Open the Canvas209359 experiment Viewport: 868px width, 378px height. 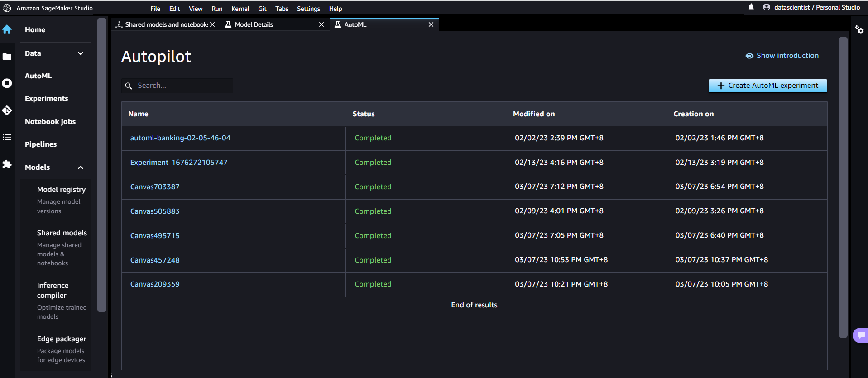155,284
